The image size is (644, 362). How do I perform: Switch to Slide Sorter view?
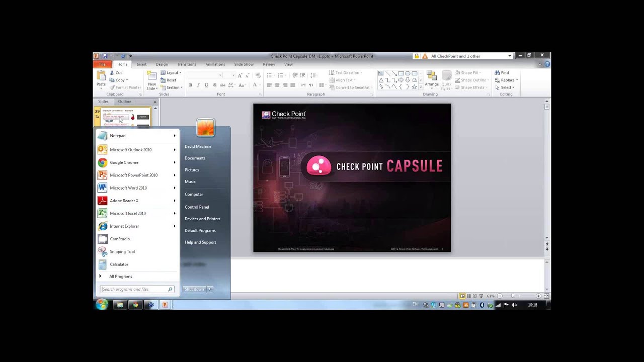pyautogui.click(x=469, y=296)
